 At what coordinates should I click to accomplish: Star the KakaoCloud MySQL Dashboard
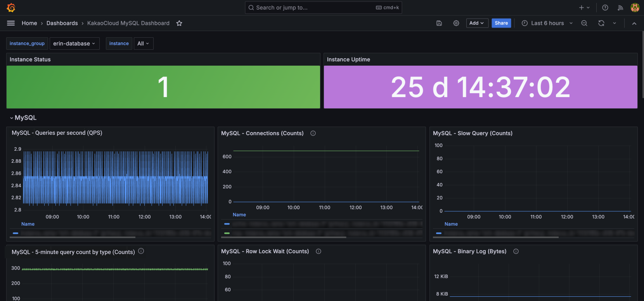(179, 23)
